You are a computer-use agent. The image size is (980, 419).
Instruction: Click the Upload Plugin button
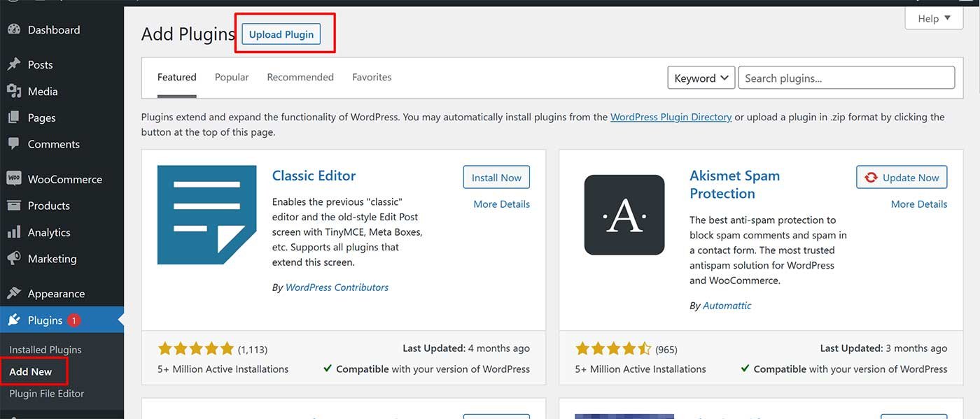tap(281, 34)
